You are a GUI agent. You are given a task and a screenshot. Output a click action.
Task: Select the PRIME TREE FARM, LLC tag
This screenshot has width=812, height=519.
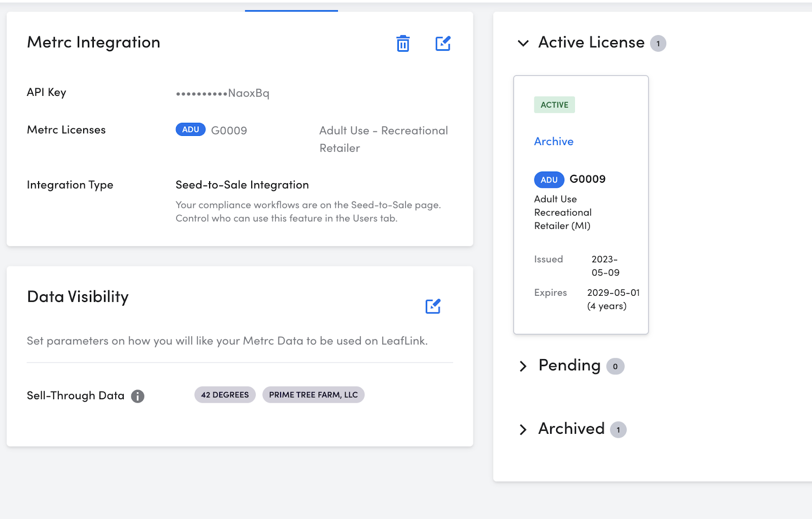coord(313,395)
